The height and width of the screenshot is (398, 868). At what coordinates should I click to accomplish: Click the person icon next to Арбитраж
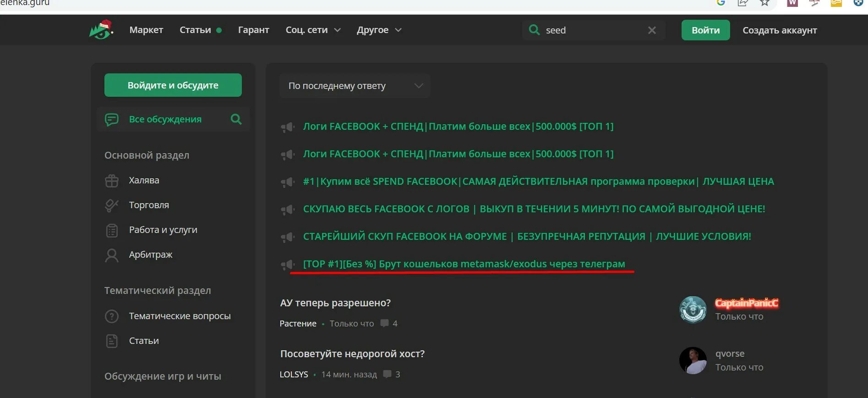tap(112, 255)
